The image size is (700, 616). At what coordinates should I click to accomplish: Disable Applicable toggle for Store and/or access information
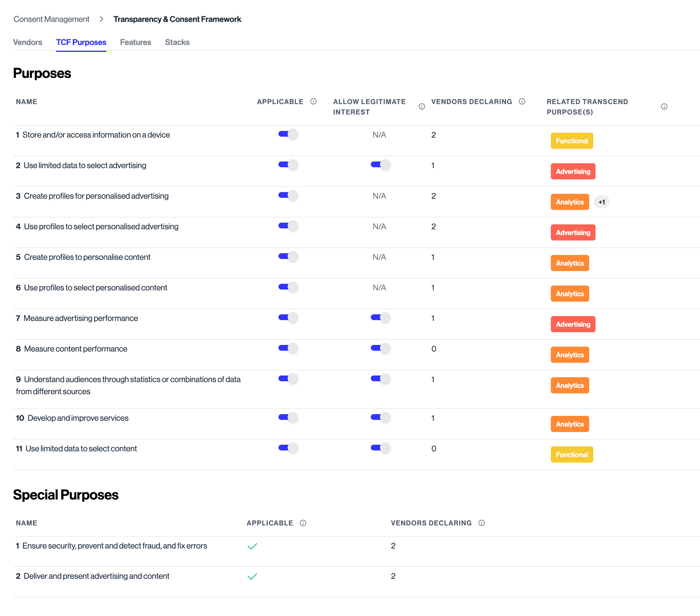coord(288,134)
